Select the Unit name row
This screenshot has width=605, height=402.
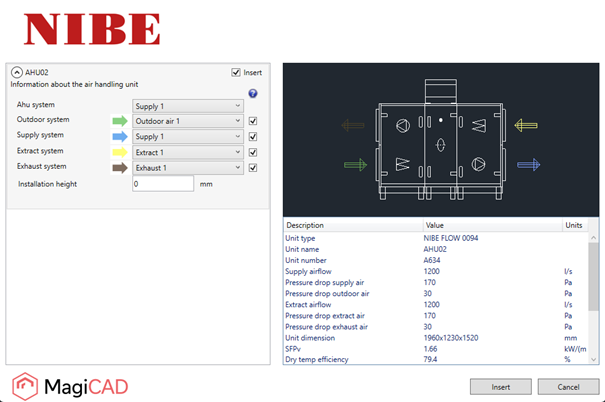click(436, 249)
